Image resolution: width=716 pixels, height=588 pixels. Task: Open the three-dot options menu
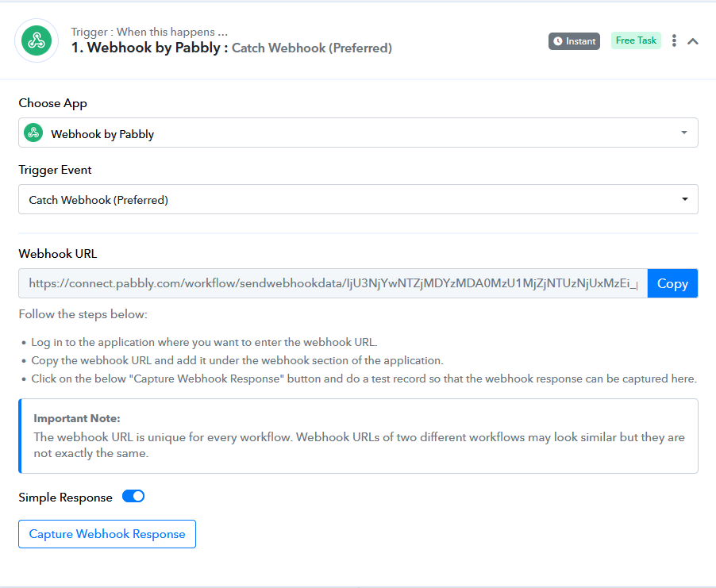pyautogui.click(x=674, y=40)
